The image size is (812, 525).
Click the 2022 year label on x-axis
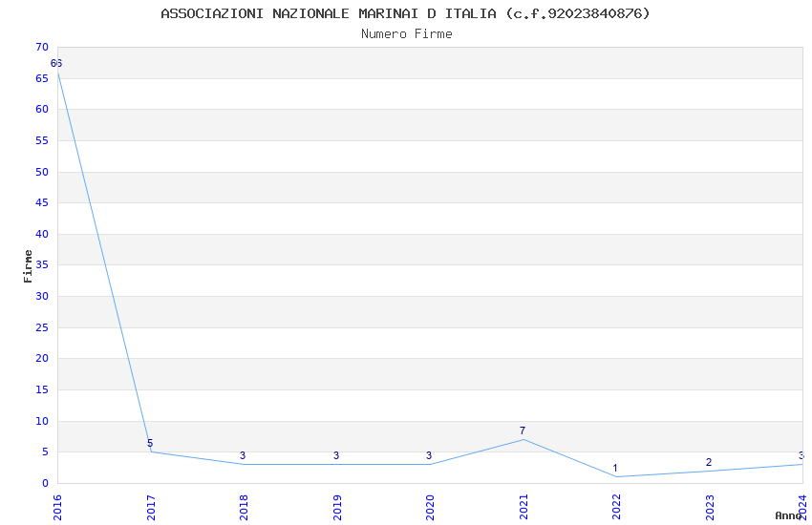point(616,507)
